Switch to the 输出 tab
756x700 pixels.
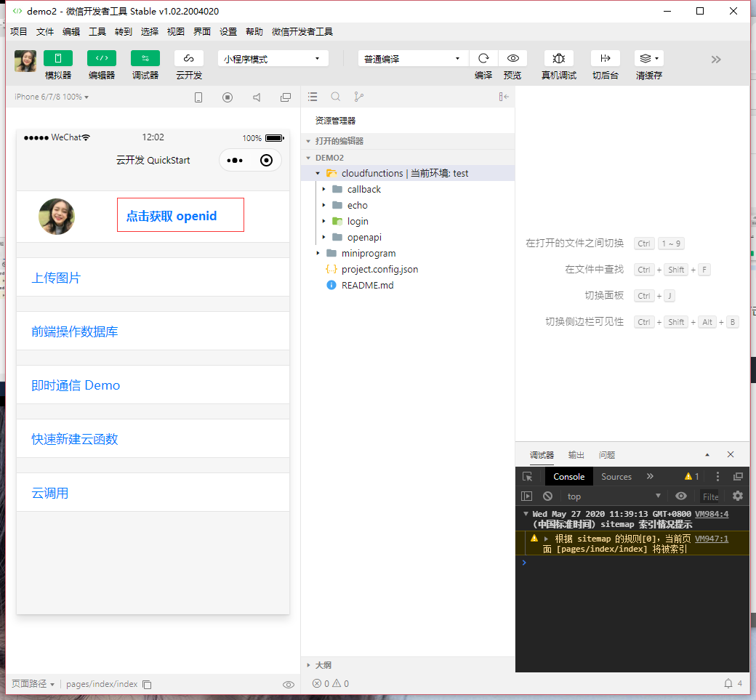click(576, 454)
